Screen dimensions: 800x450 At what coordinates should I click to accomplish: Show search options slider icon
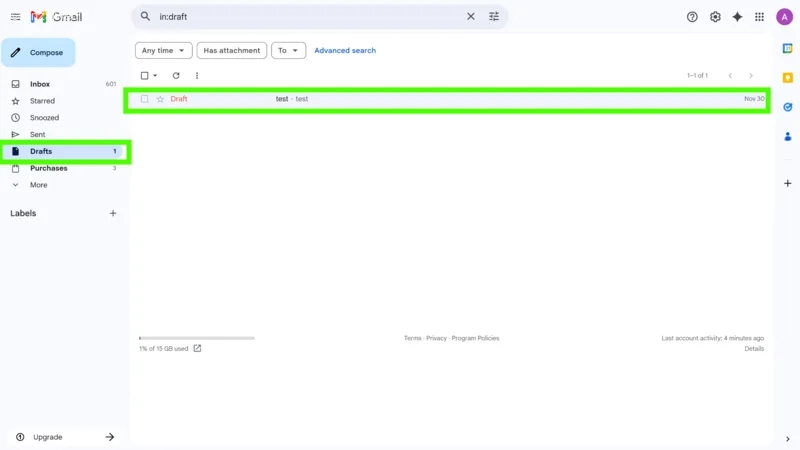click(x=494, y=17)
